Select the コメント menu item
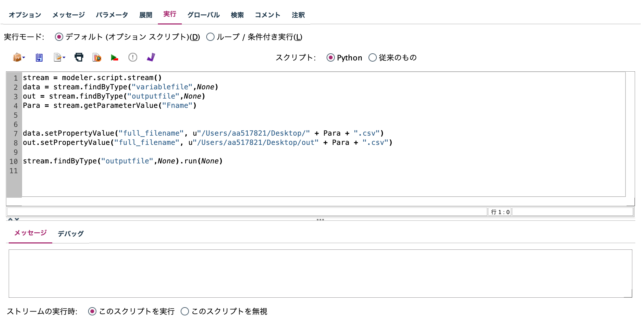 pos(267,15)
